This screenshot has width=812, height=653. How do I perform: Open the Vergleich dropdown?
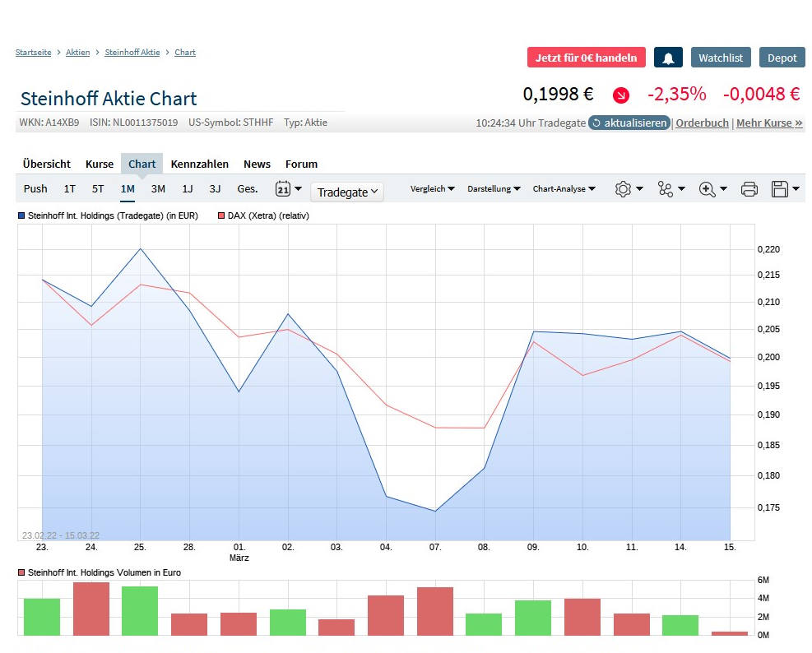coord(433,189)
